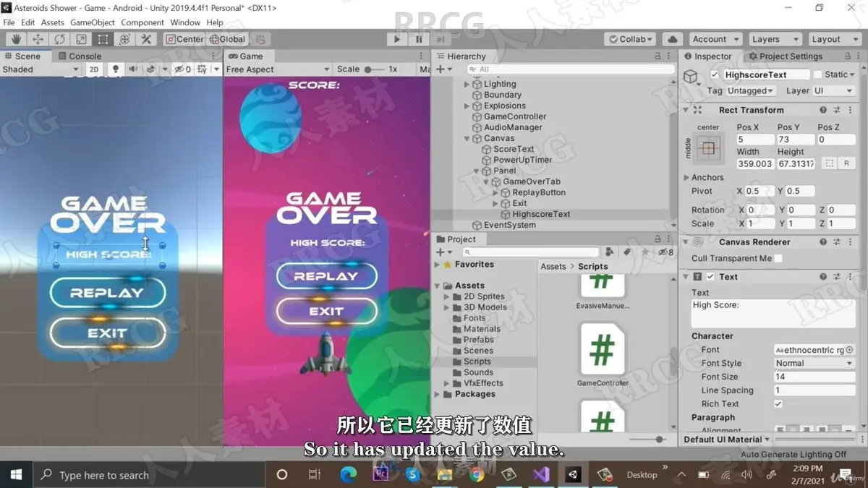The image size is (868, 488).
Task: Click the Account button
Action: point(715,39)
